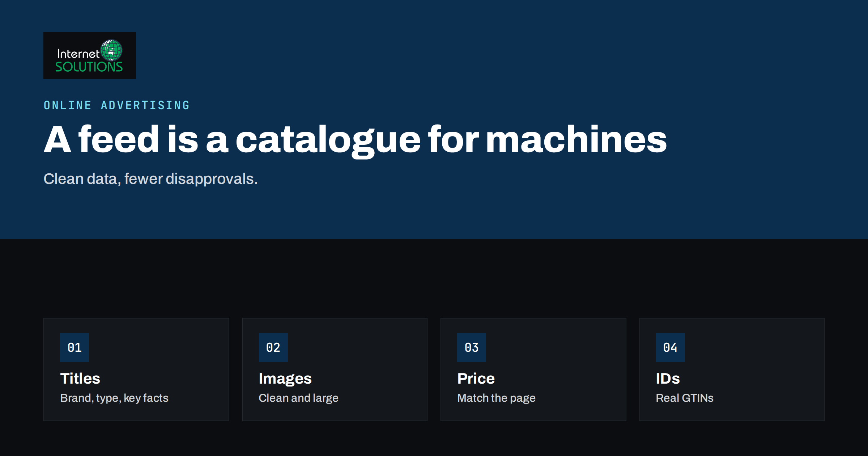Click the 'Price' card heading
The height and width of the screenshot is (456, 868).
click(476, 379)
